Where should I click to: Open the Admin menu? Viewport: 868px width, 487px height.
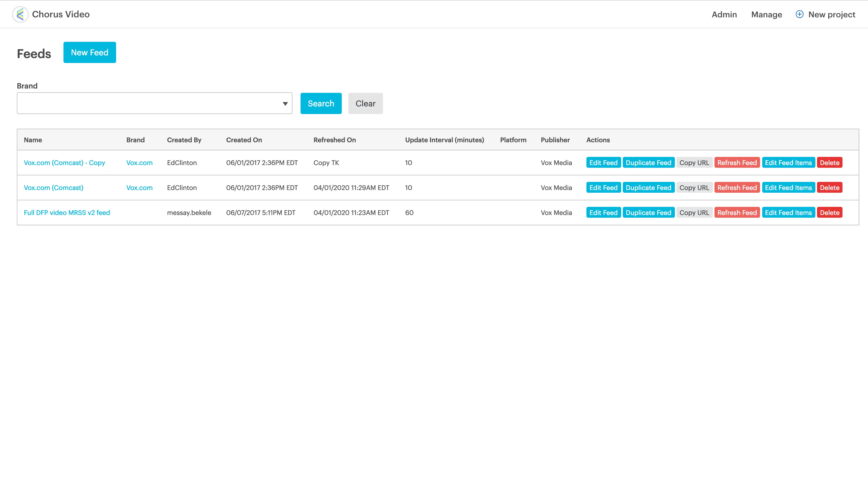(724, 14)
